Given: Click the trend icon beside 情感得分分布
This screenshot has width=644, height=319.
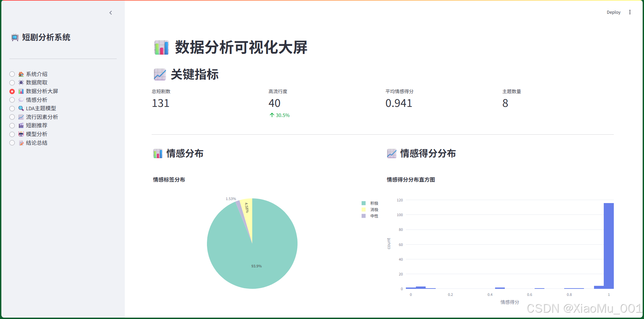Looking at the screenshot, I should pyautogui.click(x=392, y=153).
